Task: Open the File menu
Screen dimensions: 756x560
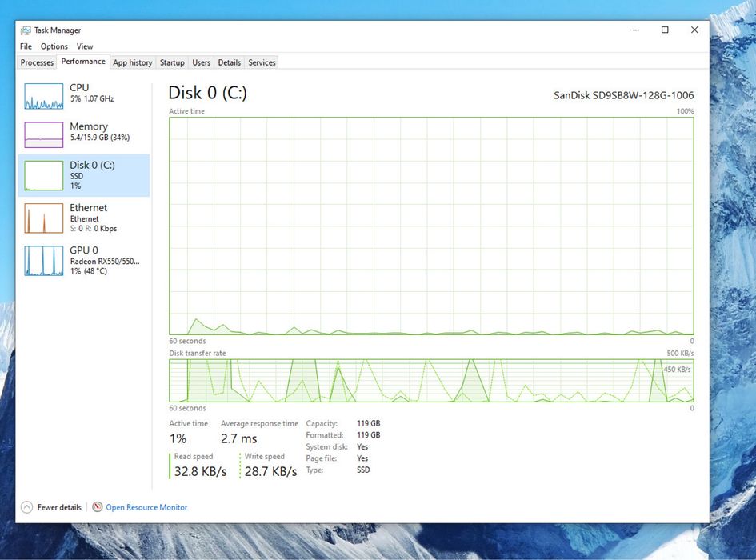Action: pyautogui.click(x=26, y=46)
